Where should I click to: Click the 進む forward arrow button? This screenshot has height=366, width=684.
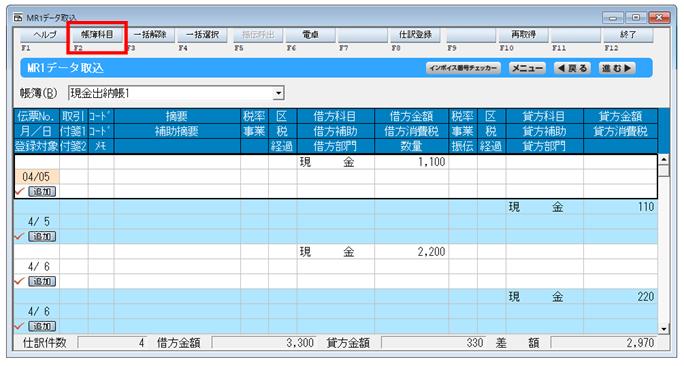click(x=617, y=68)
